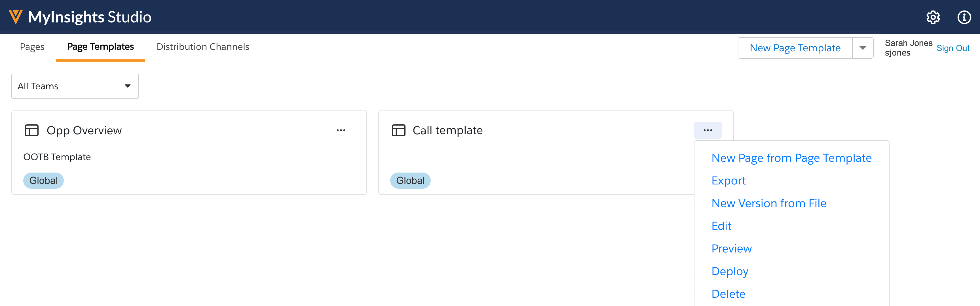Click Preview in the template menu
The image size is (980, 306).
coord(731,248)
